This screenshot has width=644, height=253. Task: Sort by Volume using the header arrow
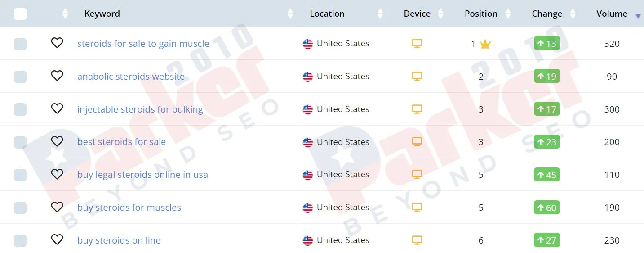638,16
